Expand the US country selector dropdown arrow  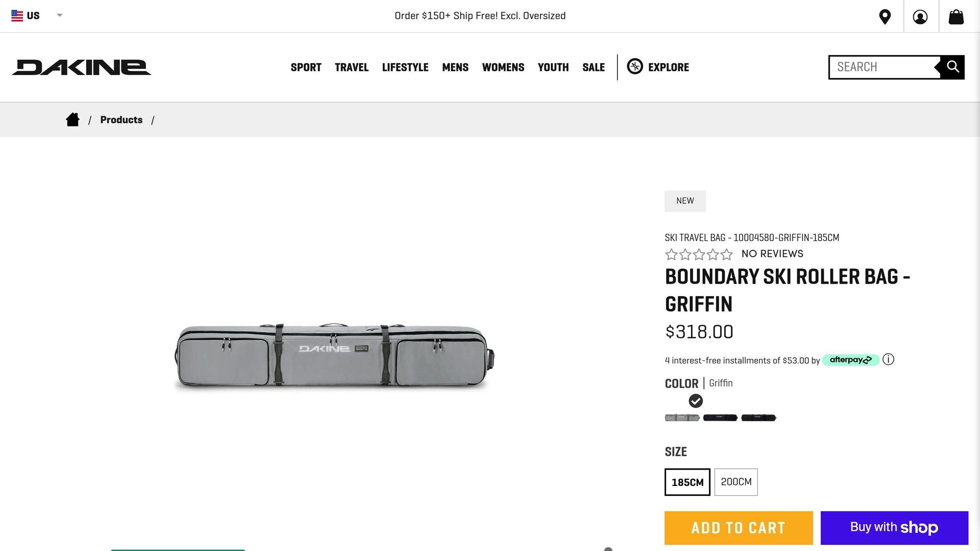pos(60,15)
